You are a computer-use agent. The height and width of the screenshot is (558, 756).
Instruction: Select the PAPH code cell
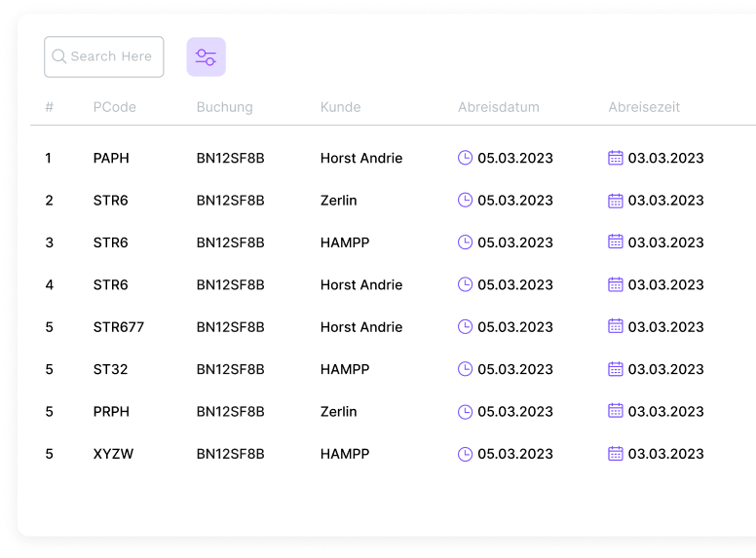111,158
